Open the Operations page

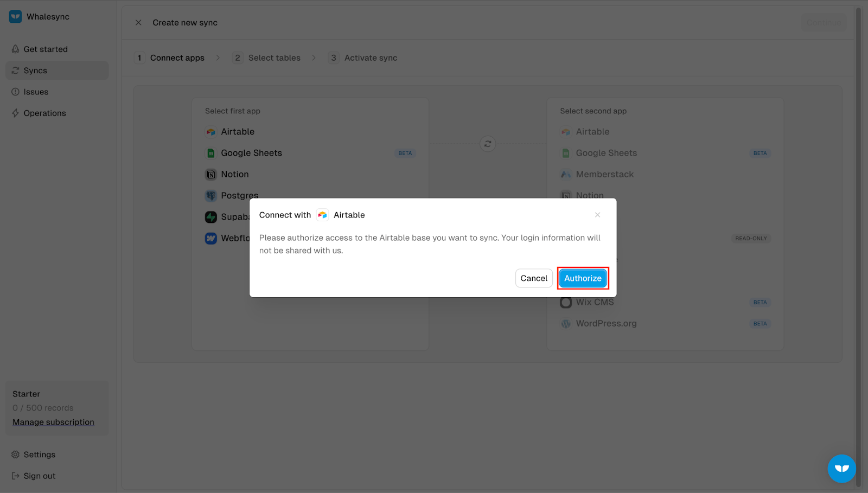point(57,113)
